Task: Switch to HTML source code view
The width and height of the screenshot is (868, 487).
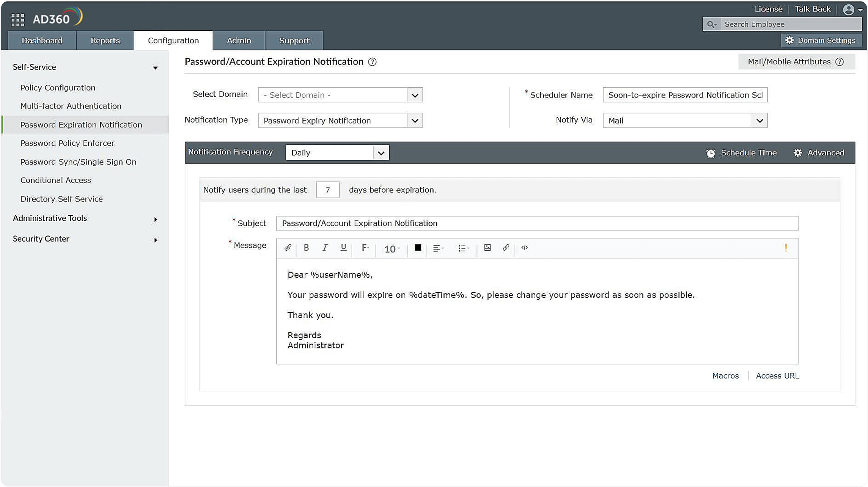Action: point(524,248)
